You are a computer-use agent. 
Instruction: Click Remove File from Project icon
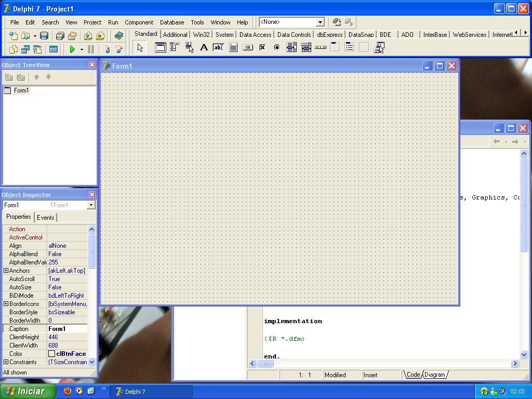click(x=100, y=35)
